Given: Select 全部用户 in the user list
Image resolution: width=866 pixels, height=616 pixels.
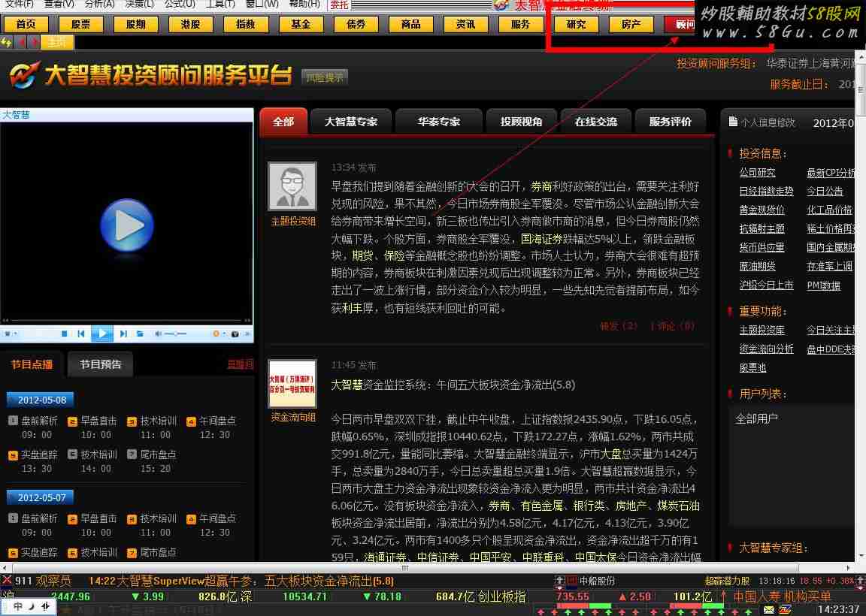Looking at the screenshot, I should pyautogui.click(x=756, y=419).
